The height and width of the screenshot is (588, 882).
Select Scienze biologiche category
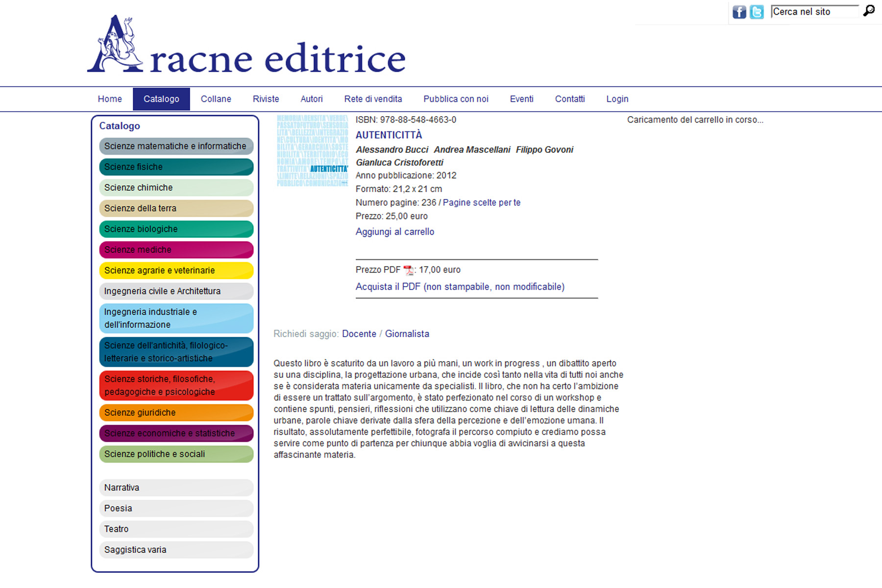[176, 229]
